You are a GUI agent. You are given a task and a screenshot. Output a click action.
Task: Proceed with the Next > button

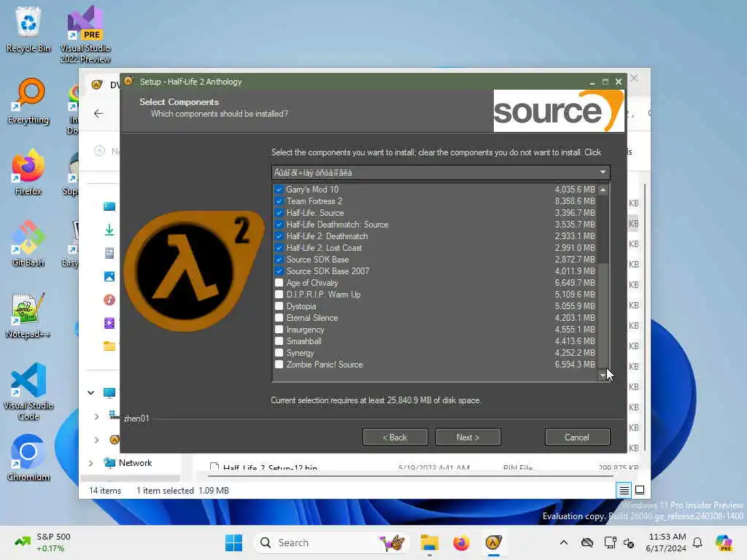(x=468, y=437)
